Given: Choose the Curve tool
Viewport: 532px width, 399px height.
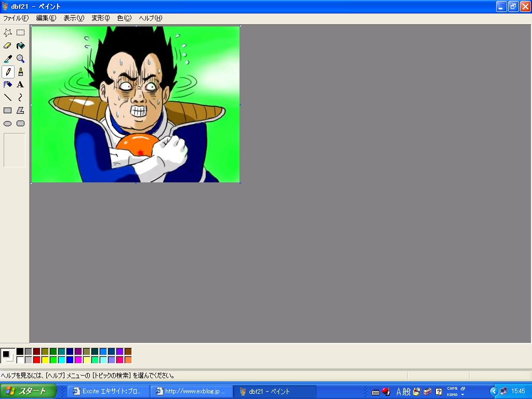Looking at the screenshot, I should tap(21, 98).
